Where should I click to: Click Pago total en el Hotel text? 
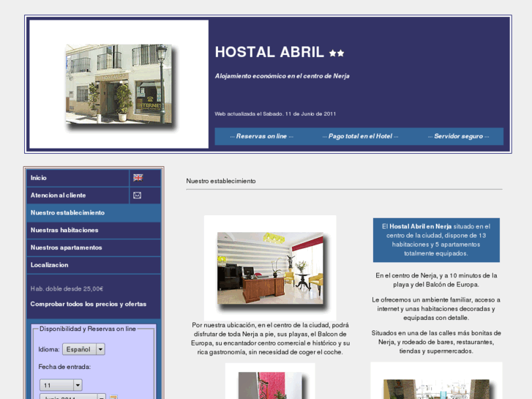(x=360, y=136)
